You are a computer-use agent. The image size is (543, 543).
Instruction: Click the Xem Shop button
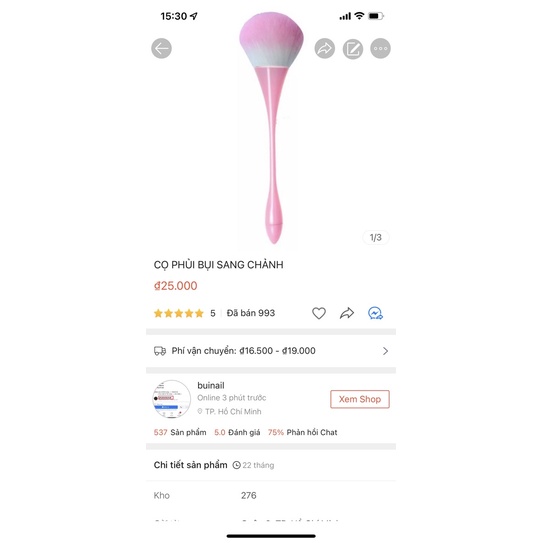(x=360, y=399)
